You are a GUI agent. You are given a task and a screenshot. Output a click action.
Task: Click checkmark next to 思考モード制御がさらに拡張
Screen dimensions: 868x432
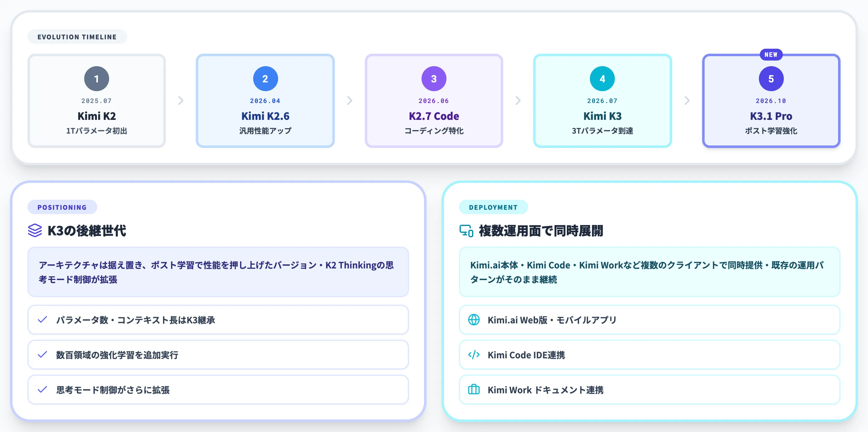click(42, 390)
